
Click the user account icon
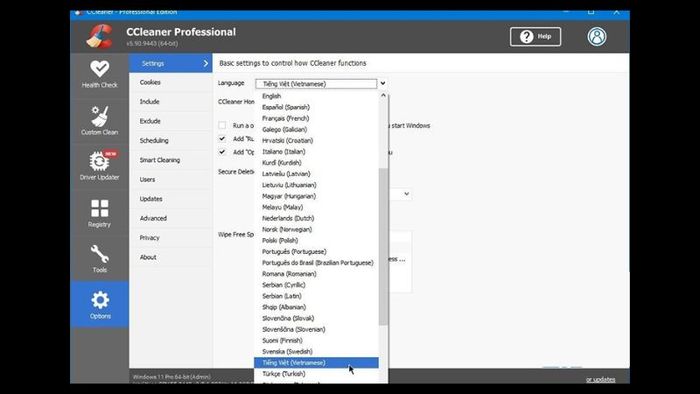tap(597, 37)
